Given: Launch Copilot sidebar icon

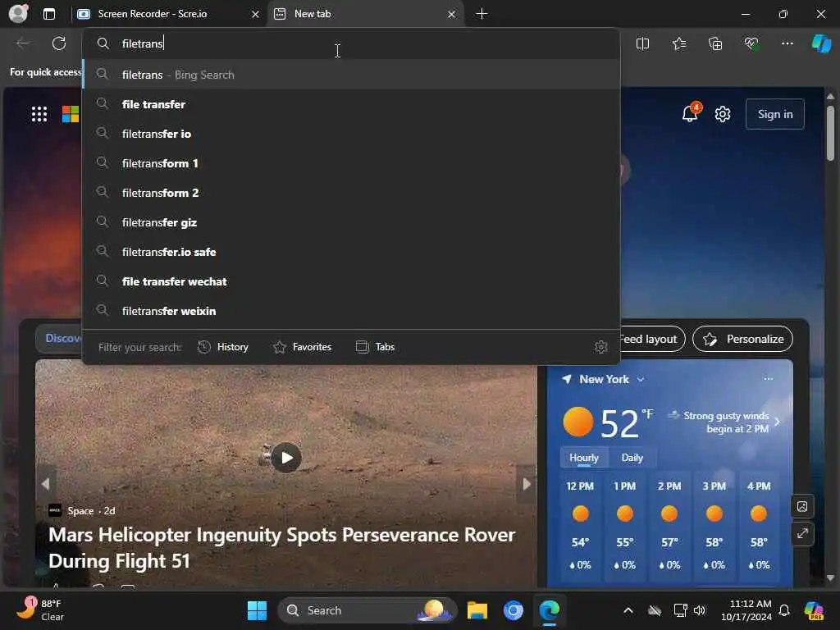Looking at the screenshot, I should [x=822, y=43].
